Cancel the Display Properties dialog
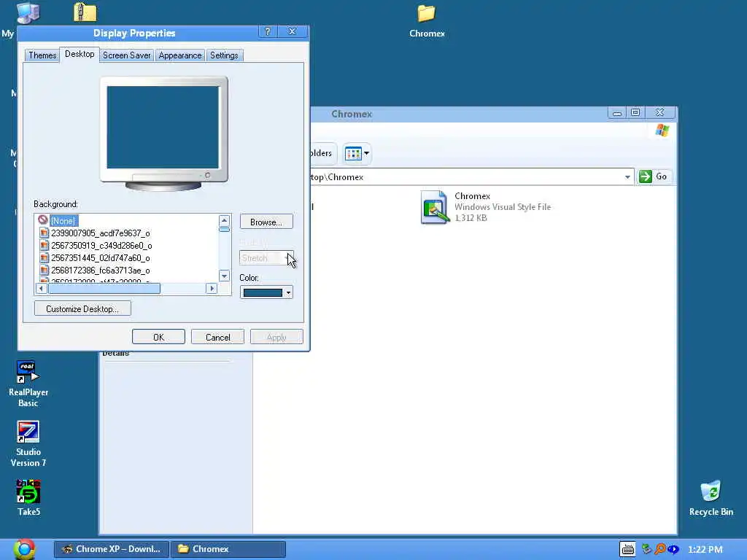This screenshot has width=747, height=560. point(217,337)
